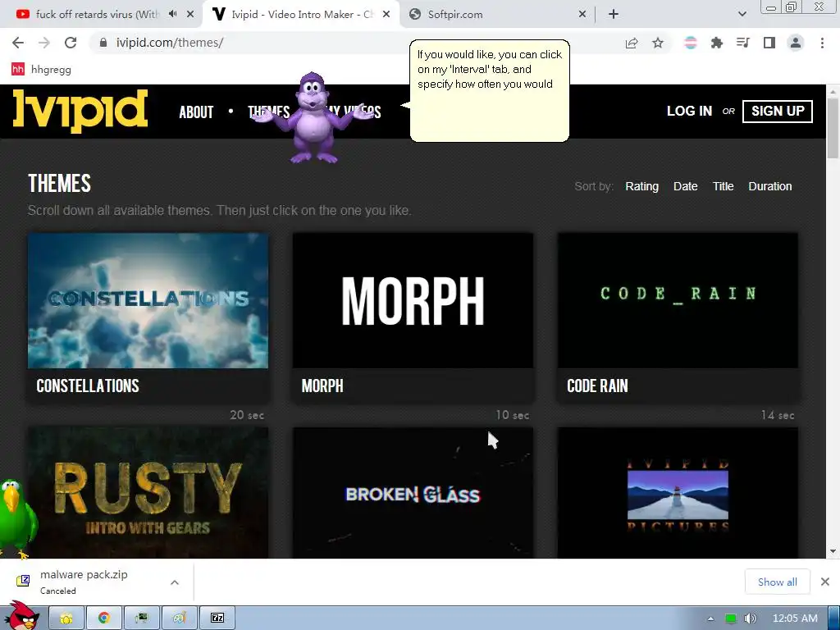Screen dimensions: 840x630
Task: Click the MORPH title caption
Action: tap(322, 386)
